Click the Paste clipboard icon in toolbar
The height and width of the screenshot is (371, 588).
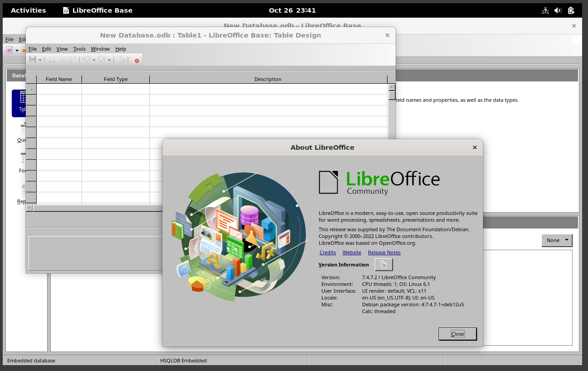pyautogui.click(x=73, y=59)
